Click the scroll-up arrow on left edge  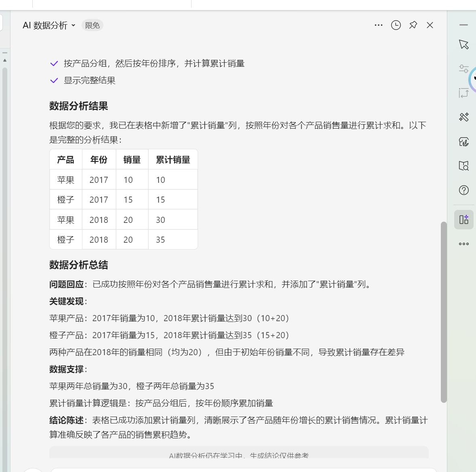tap(5, 61)
